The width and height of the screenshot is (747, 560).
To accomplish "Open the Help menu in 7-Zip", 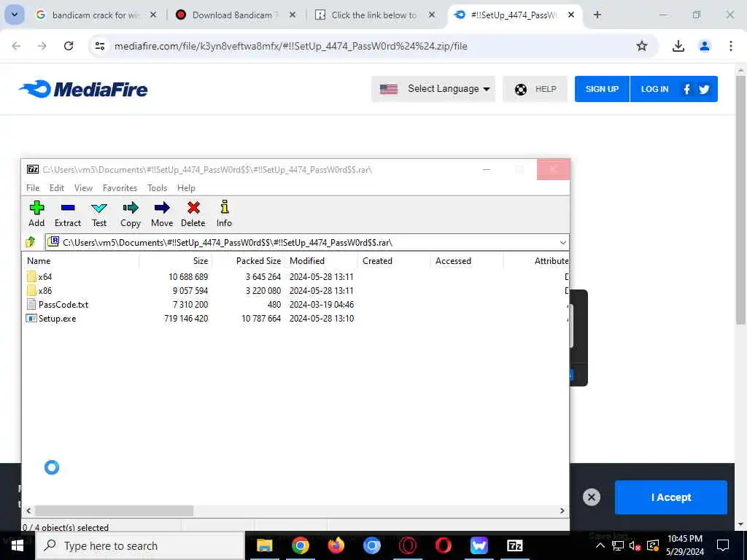I will pos(186,188).
